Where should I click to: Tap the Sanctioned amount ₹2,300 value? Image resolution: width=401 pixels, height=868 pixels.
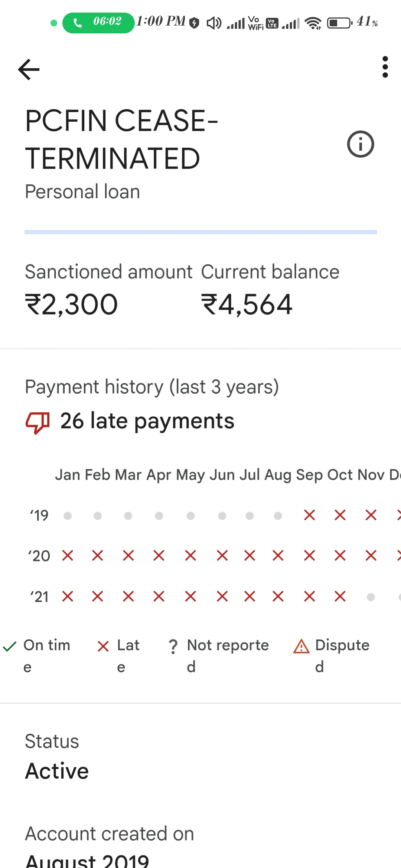point(71,305)
